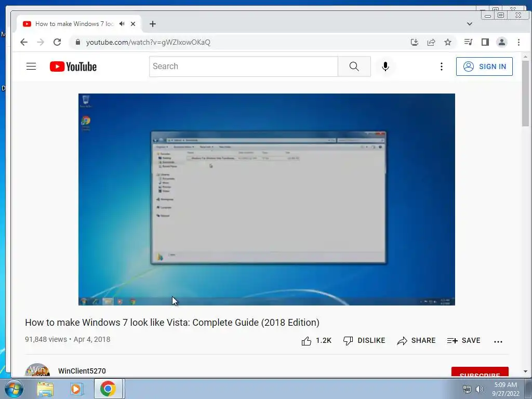
Task: Open Windows Explorer from taskbar
Action: click(x=45, y=389)
